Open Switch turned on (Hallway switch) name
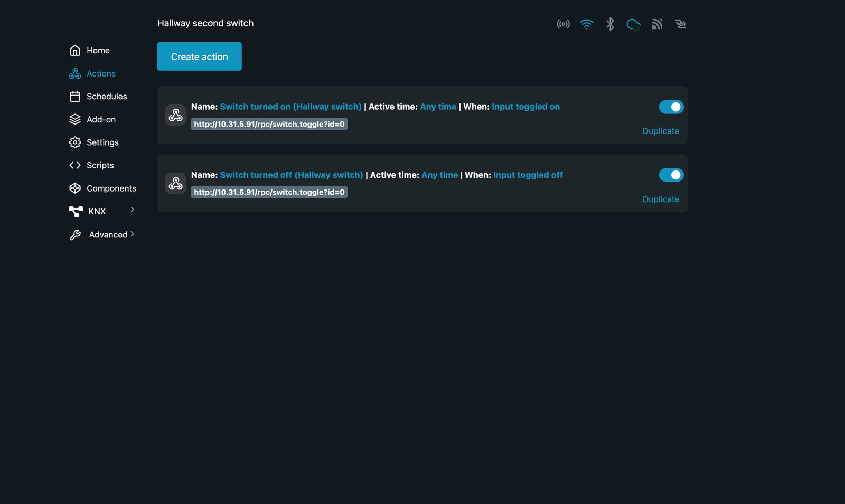Viewport: 845px width, 504px height. click(x=290, y=107)
